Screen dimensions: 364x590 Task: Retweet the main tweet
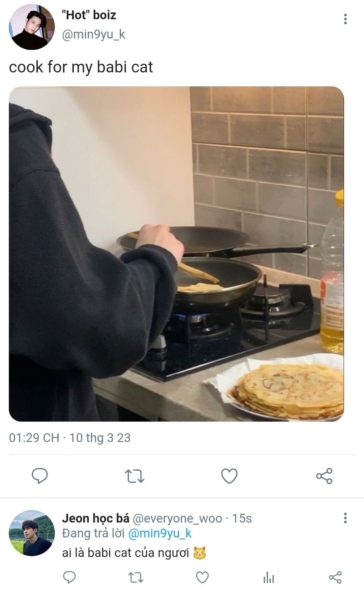135,476
